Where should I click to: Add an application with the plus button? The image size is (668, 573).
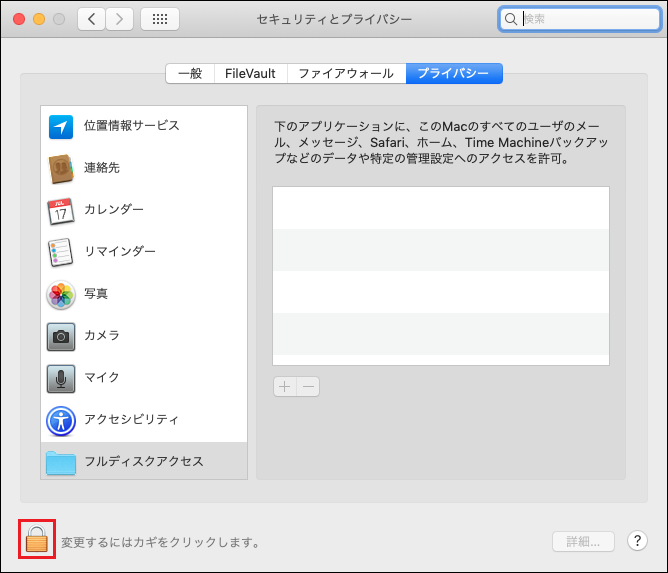pyautogui.click(x=285, y=386)
